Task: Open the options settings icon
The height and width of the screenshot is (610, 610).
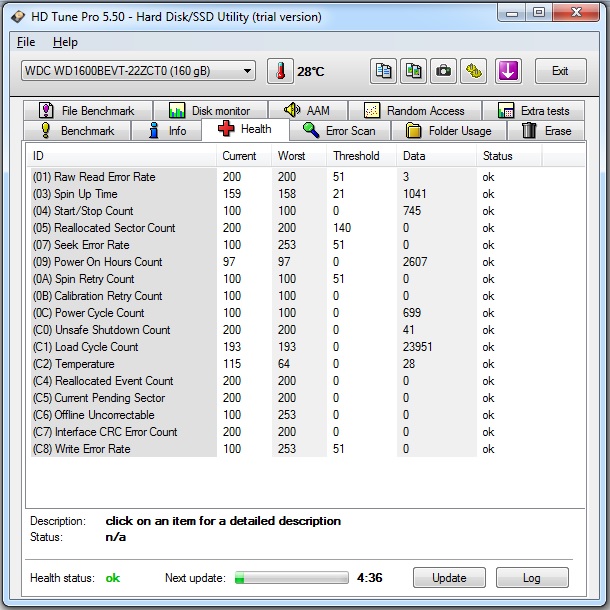Action: pos(473,71)
